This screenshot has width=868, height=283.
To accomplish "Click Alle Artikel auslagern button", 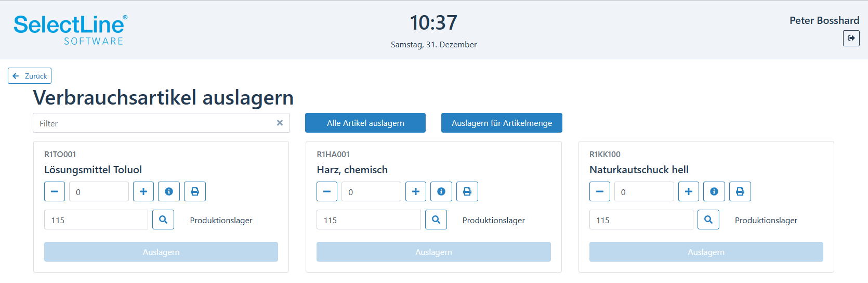I will [x=365, y=123].
